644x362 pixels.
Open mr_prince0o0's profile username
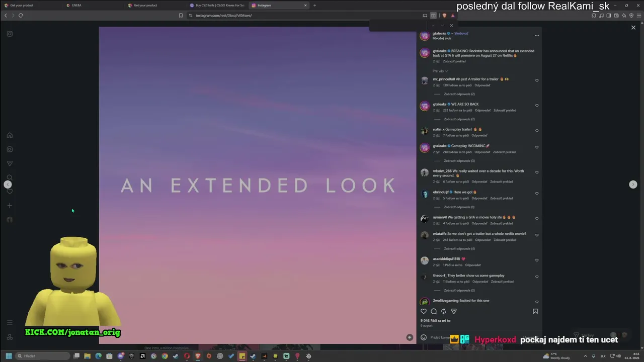[x=444, y=79]
